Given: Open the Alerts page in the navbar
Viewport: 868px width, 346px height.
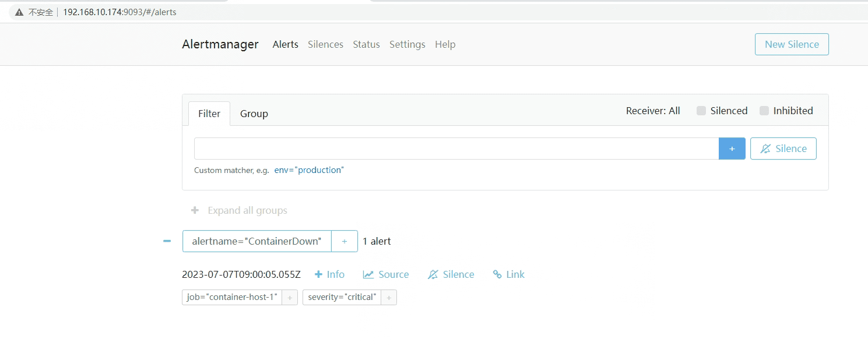Looking at the screenshot, I should pos(286,44).
